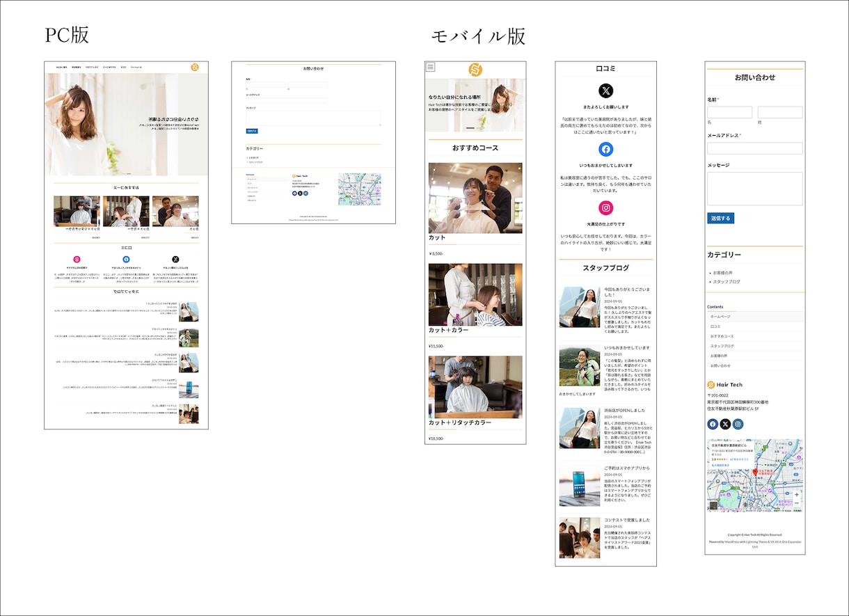Click the Facebook icon in 口コミ reviews
Viewport: 849px width, 616px height.
(606, 149)
